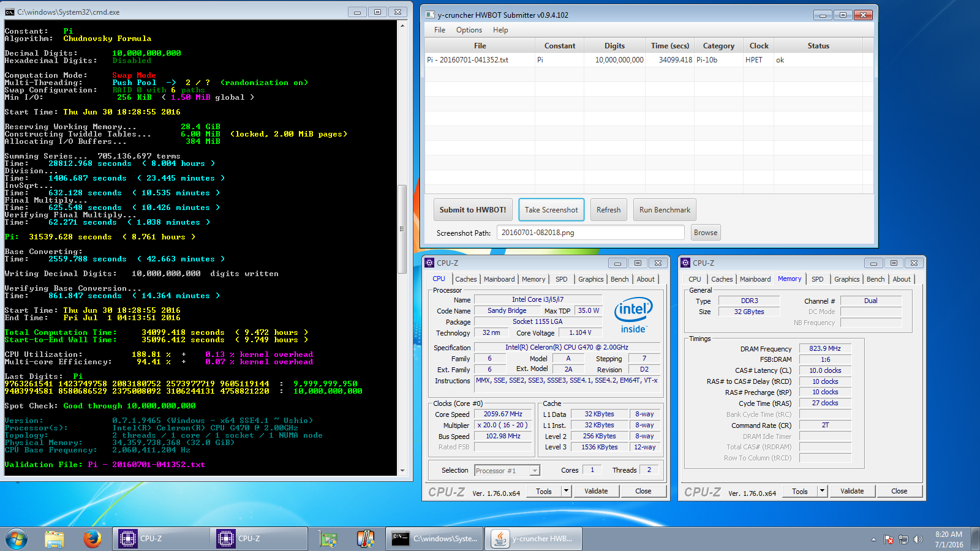Activate cmd.exe taskbar button

click(x=434, y=539)
